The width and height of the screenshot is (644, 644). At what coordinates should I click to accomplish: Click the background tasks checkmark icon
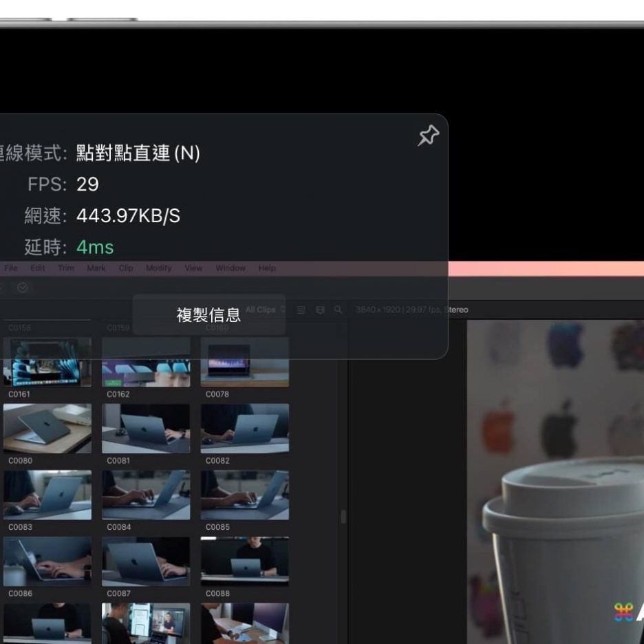point(22,288)
